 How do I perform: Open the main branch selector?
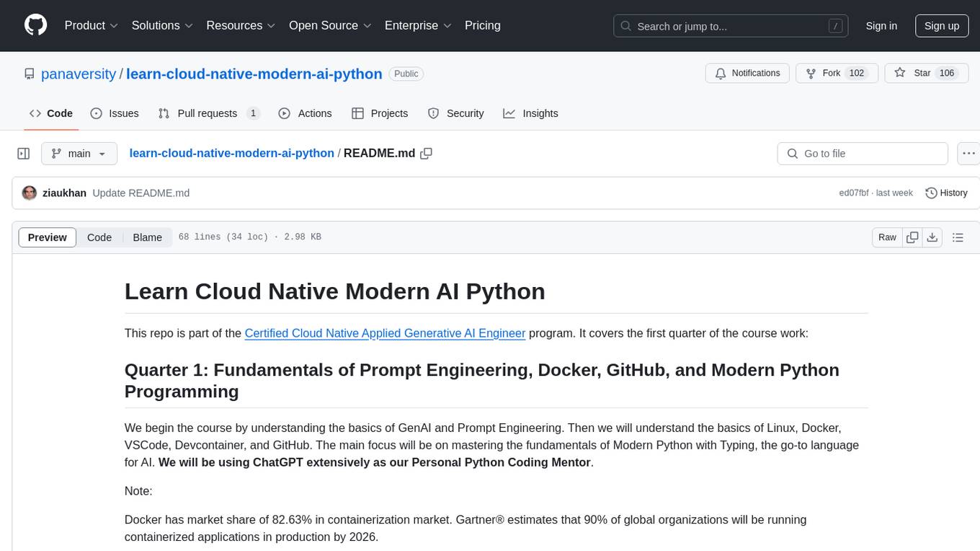tap(79, 154)
